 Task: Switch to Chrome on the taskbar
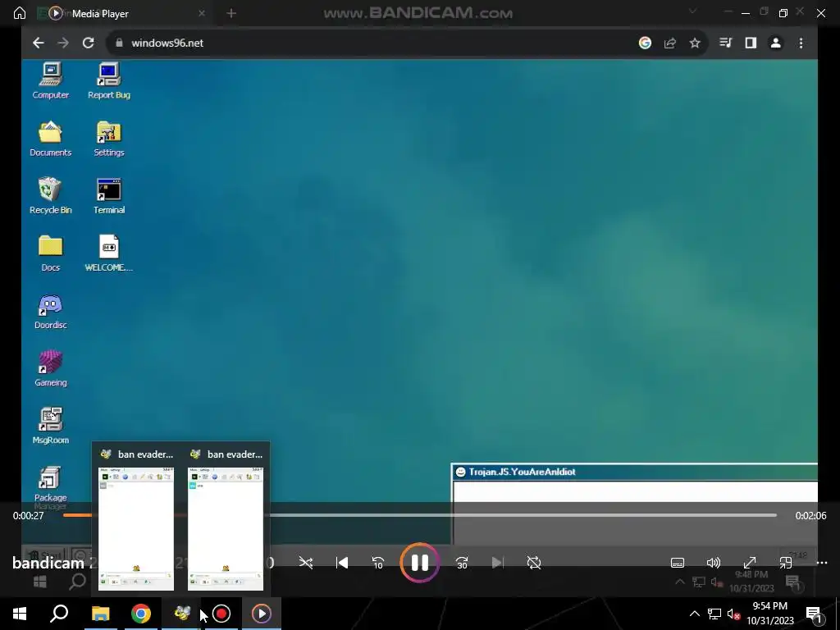point(141,614)
